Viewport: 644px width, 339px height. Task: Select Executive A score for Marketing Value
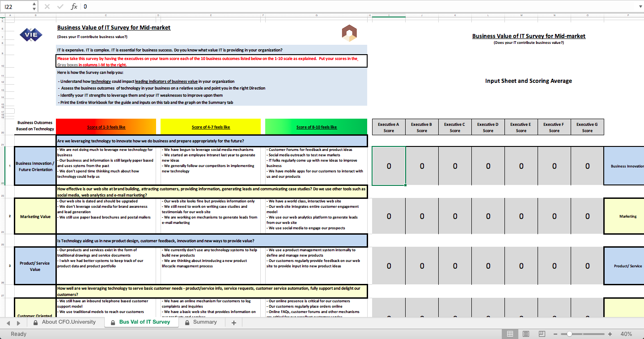click(389, 216)
